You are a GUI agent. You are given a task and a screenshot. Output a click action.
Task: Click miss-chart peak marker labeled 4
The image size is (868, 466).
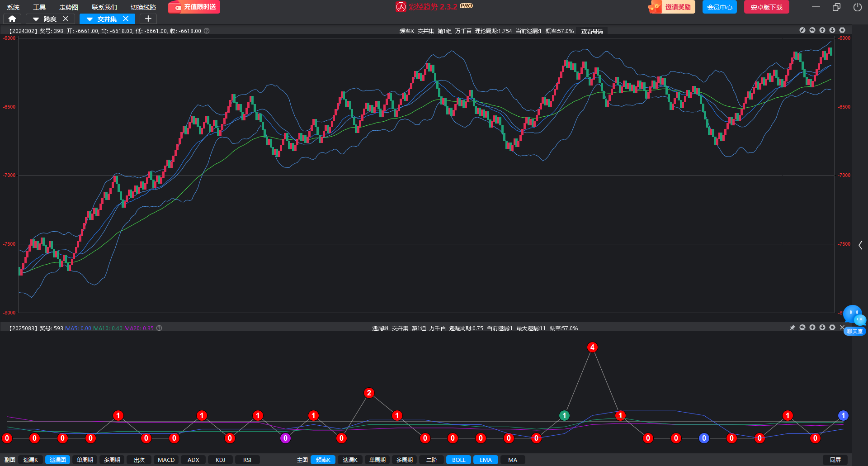[592, 347]
